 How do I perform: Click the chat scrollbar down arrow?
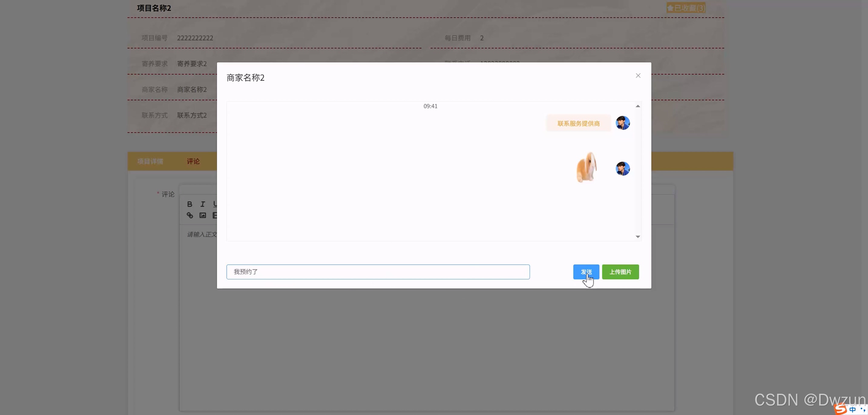[x=637, y=237]
